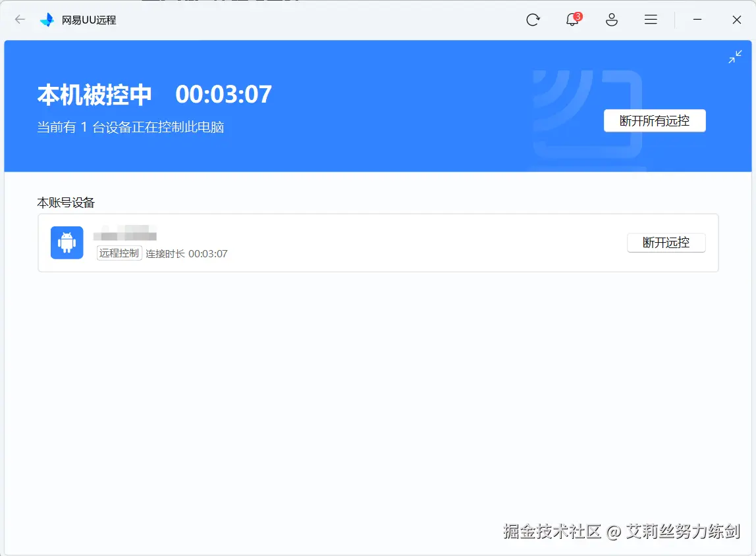Open notifications bell with red badge
Viewport: 756px width, 556px height.
pyautogui.click(x=574, y=19)
